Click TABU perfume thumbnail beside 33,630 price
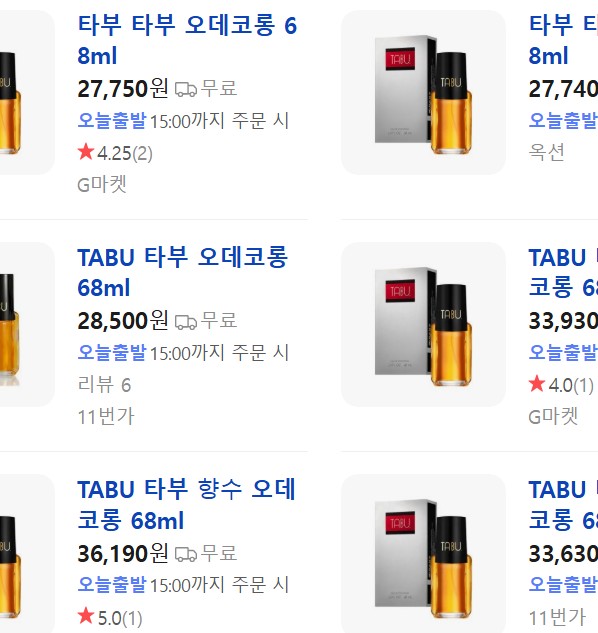The width and height of the screenshot is (598, 633). pyautogui.click(x=423, y=554)
